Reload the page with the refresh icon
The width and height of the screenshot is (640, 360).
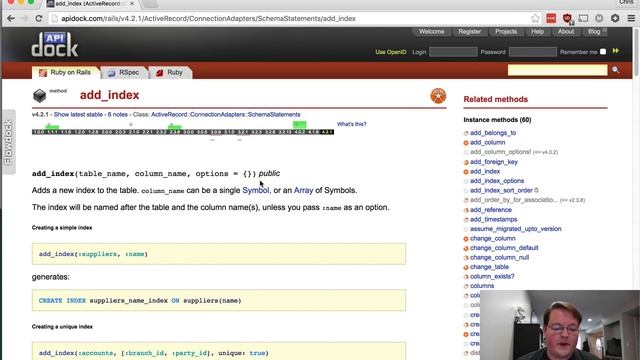point(39,19)
